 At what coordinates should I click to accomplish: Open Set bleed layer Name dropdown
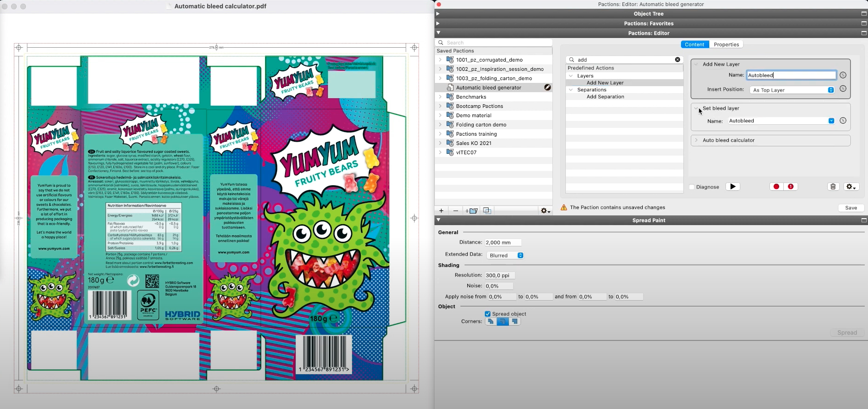[x=831, y=121]
